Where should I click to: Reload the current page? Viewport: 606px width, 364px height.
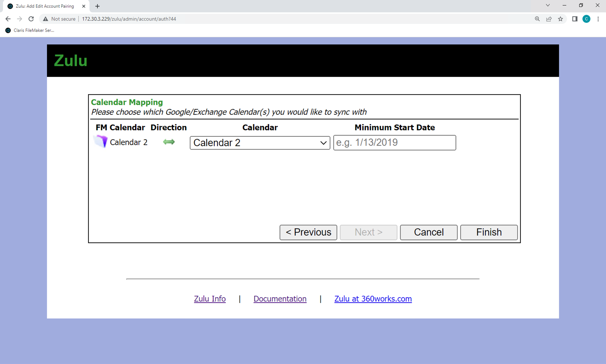pyautogui.click(x=31, y=19)
